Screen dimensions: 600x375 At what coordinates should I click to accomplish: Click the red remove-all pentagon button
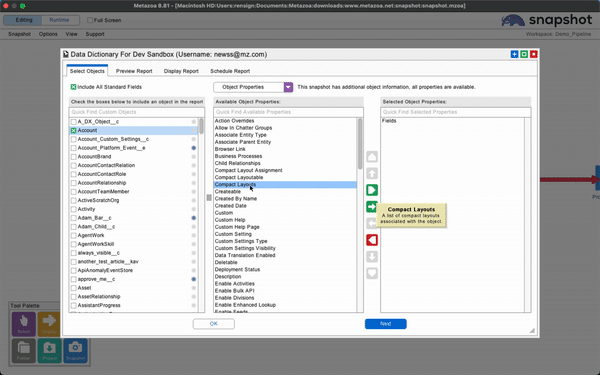pos(372,240)
